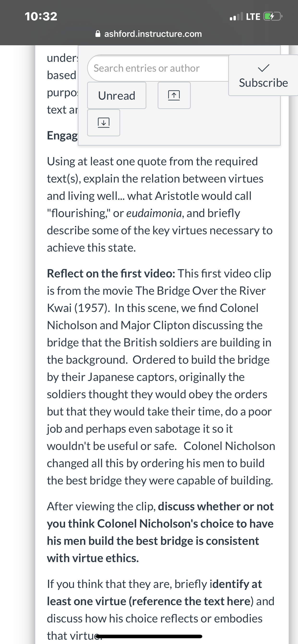Click the italic word eudaimonia
This screenshot has width=298, height=644.
pos(154,213)
